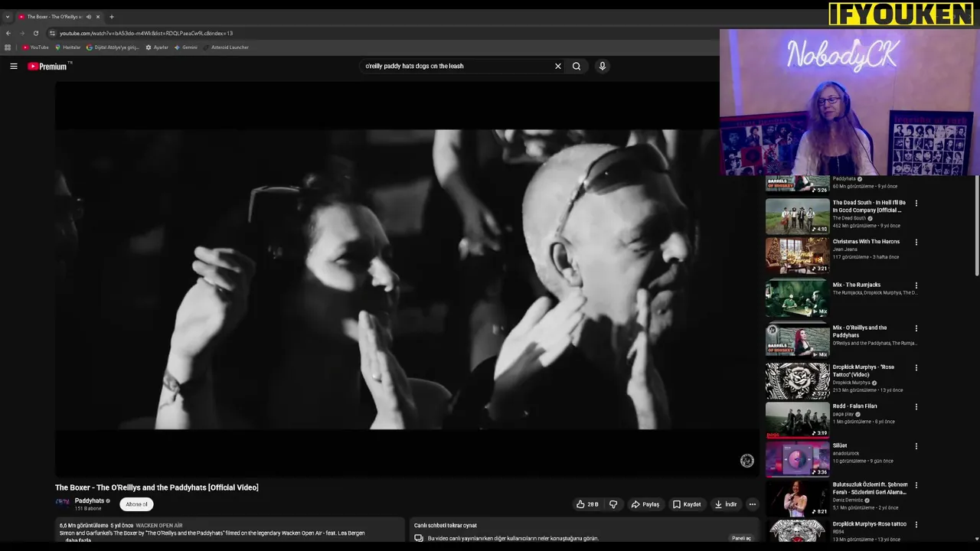Screen dimensions: 980x551
Task: Click the browser address bar URL
Action: point(146,34)
